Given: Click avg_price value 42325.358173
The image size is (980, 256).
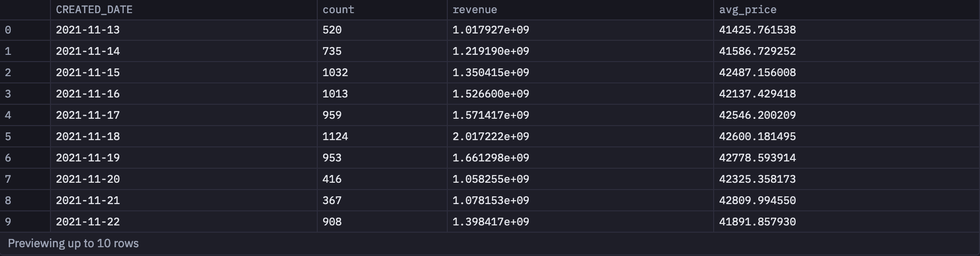Looking at the screenshot, I should pyautogui.click(x=758, y=179).
